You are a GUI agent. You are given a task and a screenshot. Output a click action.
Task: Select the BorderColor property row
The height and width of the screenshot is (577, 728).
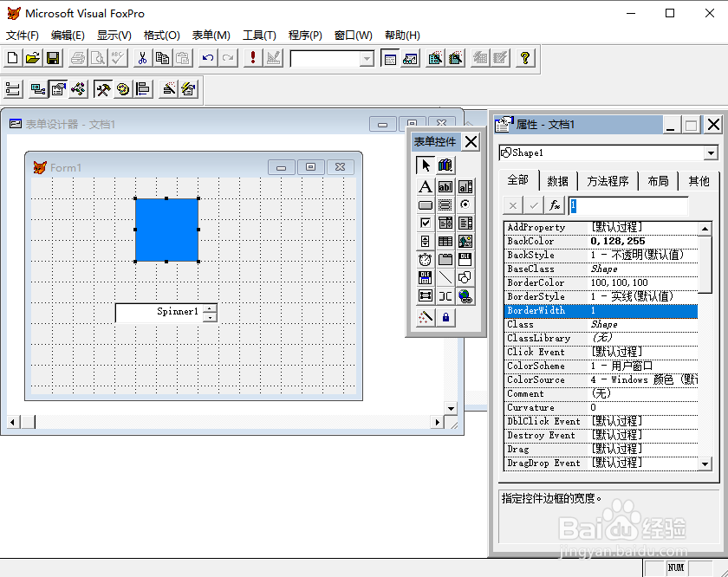pyautogui.click(x=601, y=282)
